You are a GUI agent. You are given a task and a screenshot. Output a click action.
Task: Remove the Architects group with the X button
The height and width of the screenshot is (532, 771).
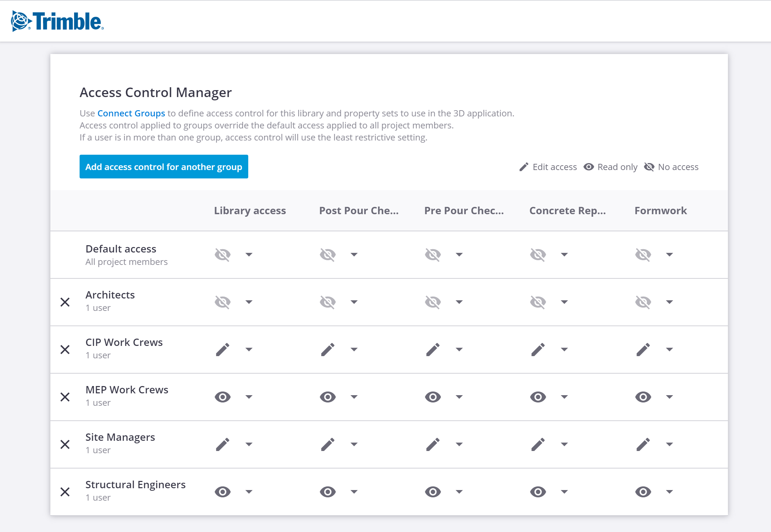click(66, 302)
